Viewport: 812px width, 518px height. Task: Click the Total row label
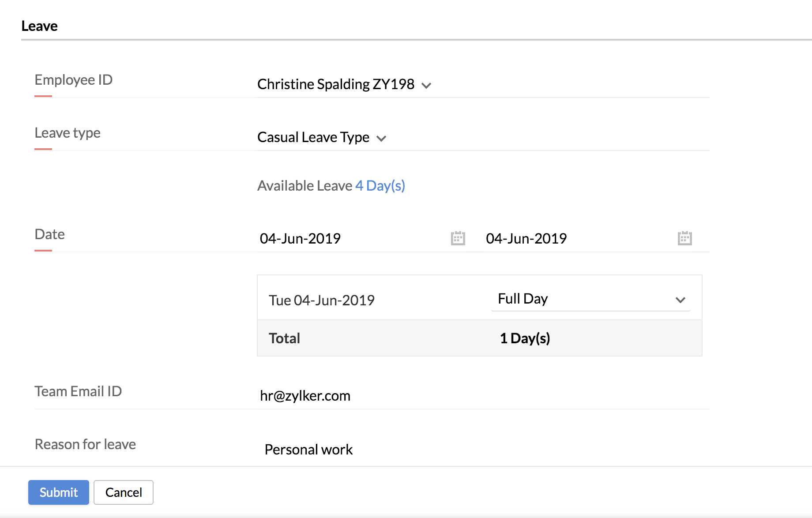[x=284, y=338]
